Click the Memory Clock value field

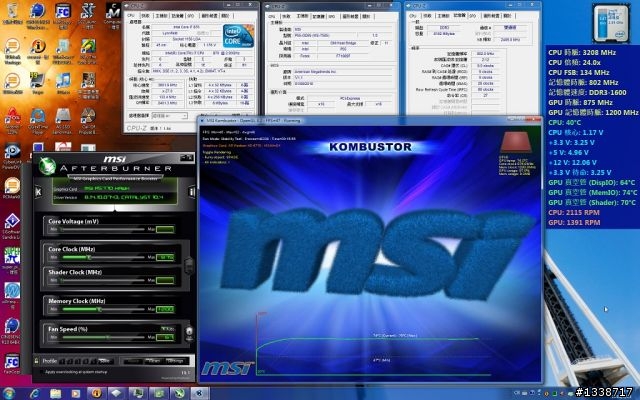pyautogui.click(x=165, y=309)
